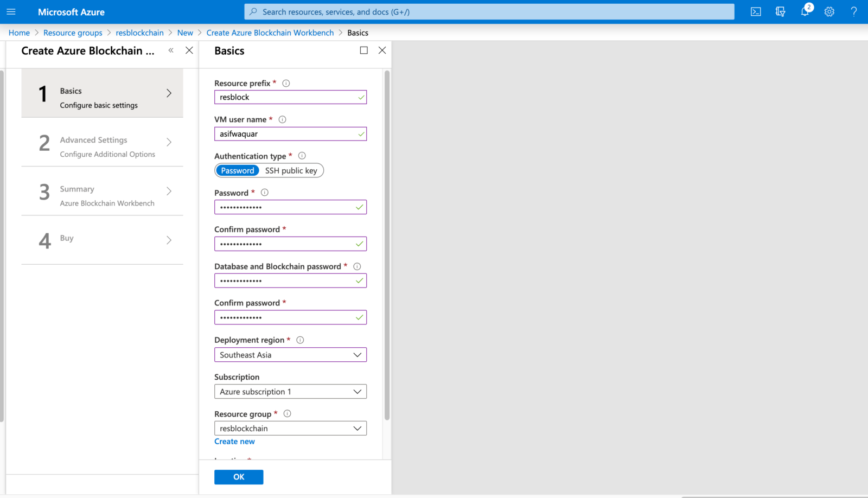Image resolution: width=868 pixels, height=498 pixels.
Task: Open the portal settings gear
Action: pyautogui.click(x=829, y=11)
